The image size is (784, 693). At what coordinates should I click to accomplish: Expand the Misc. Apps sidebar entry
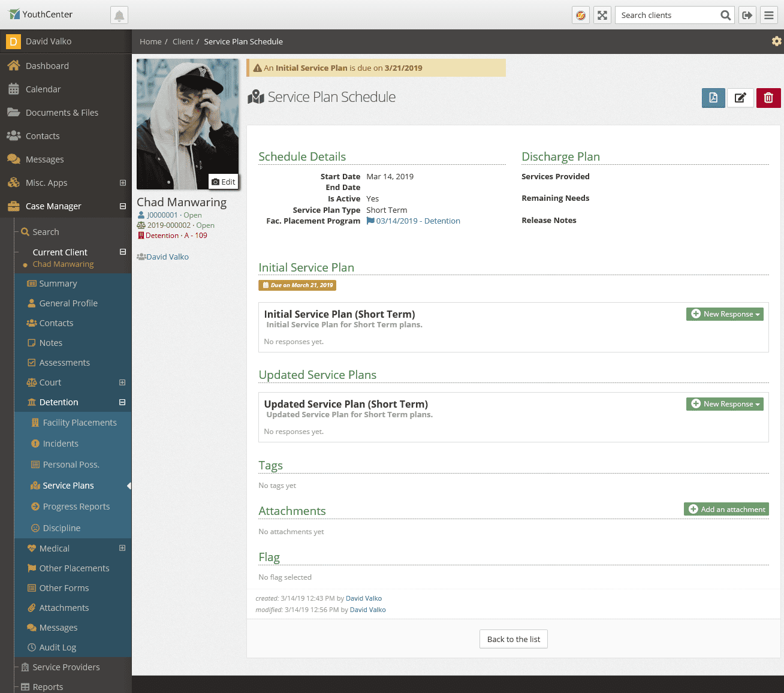pos(122,182)
